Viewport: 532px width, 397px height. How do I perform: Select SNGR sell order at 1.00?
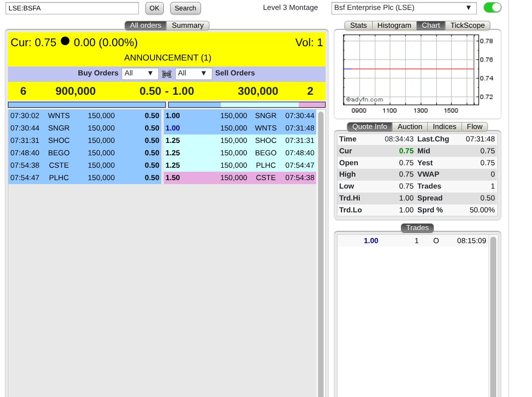tap(240, 116)
